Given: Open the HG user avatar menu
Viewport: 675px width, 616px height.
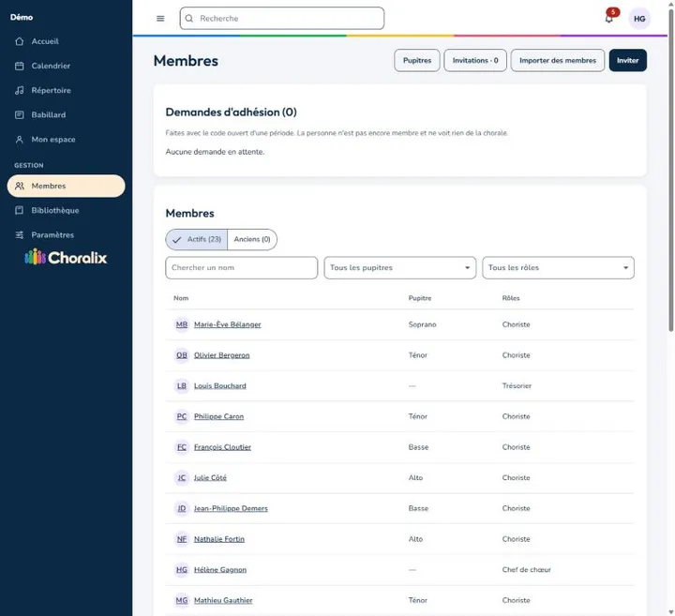Looking at the screenshot, I should [639, 19].
